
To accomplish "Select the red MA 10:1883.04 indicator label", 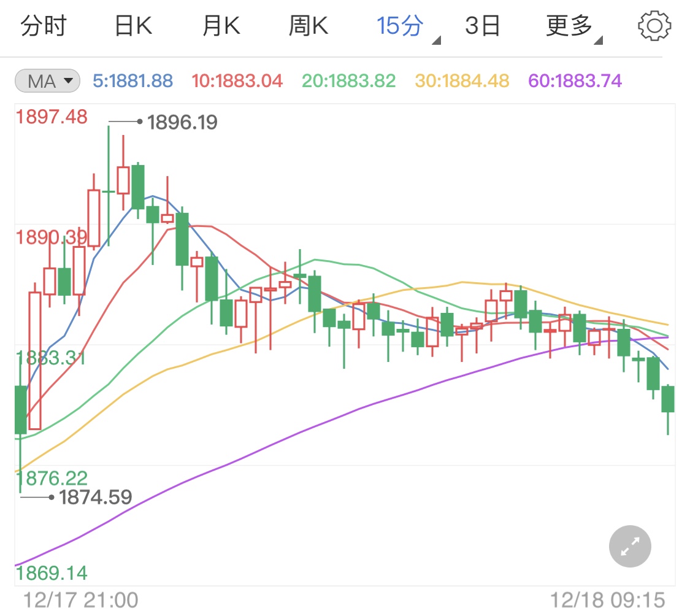I will pos(237,80).
